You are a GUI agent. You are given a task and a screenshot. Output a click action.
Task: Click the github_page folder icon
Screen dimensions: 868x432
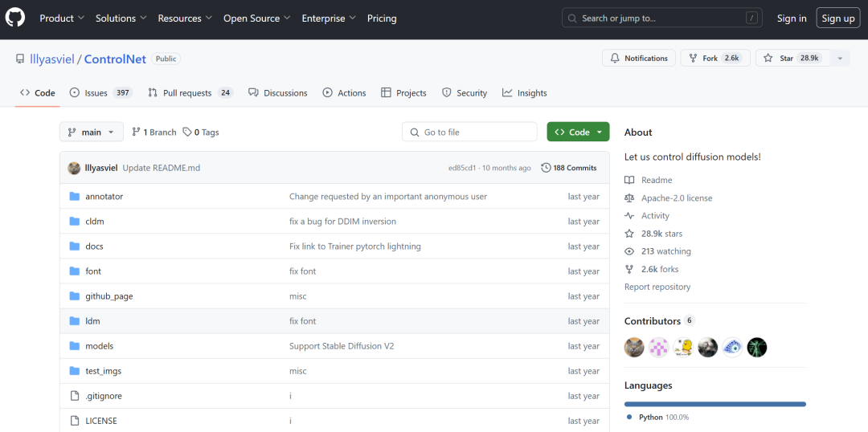click(x=75, y=296)
